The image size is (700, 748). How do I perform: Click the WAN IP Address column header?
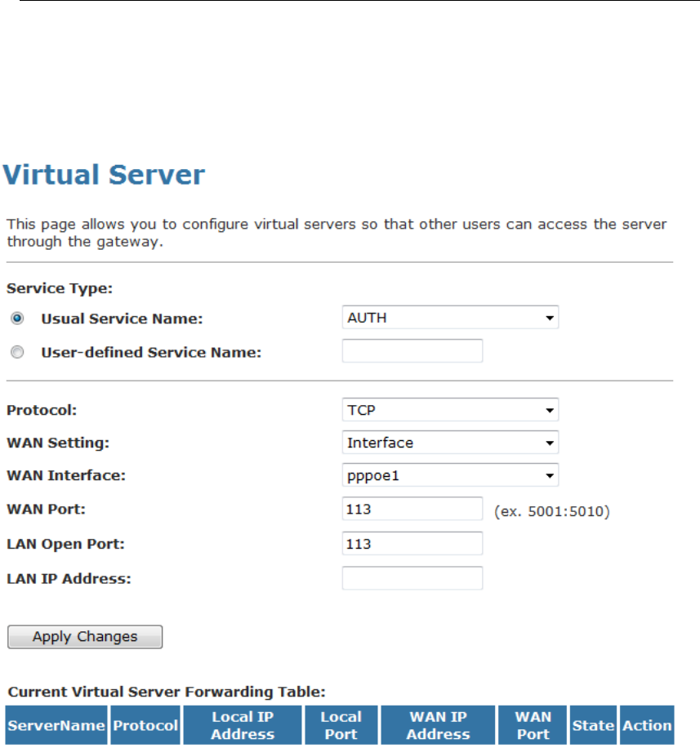point(438,725)
